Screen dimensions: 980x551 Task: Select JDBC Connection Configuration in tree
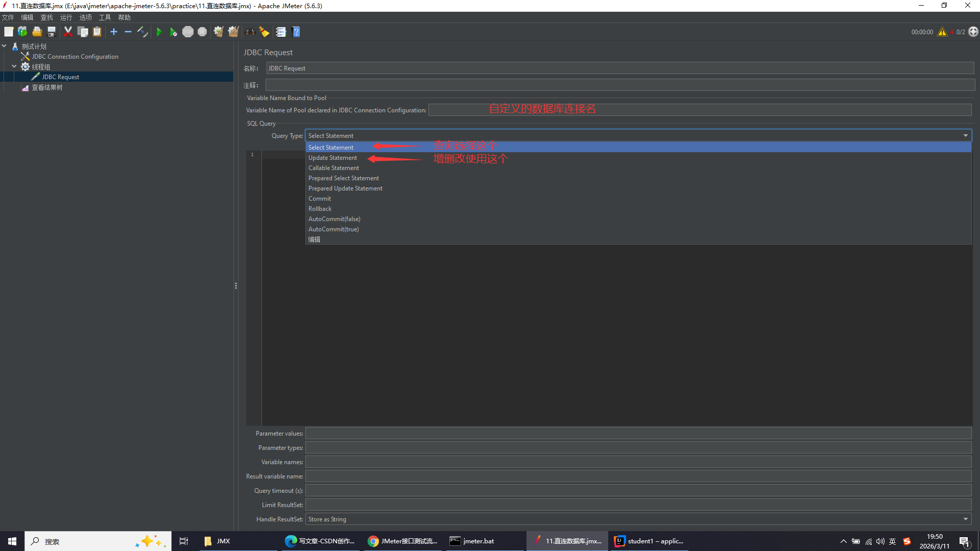point(75,57)
